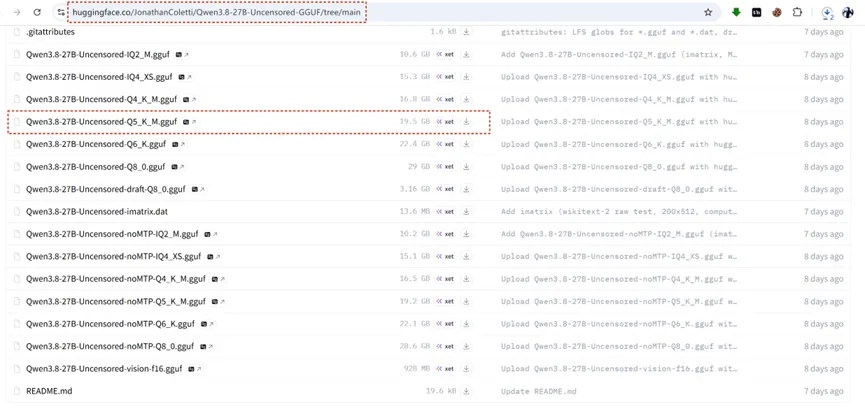Open the README.md file link

coord(49,391)
